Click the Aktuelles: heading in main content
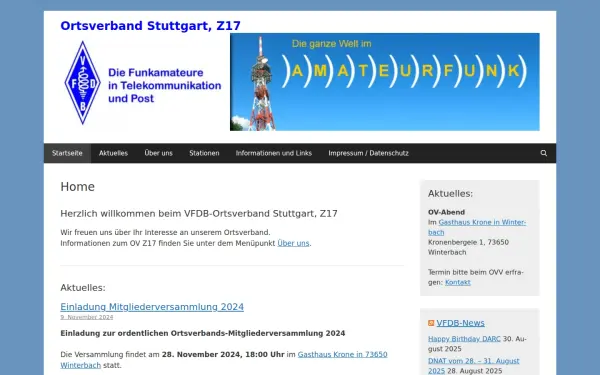Screen dimensions: 600x375 pos(83,288)
